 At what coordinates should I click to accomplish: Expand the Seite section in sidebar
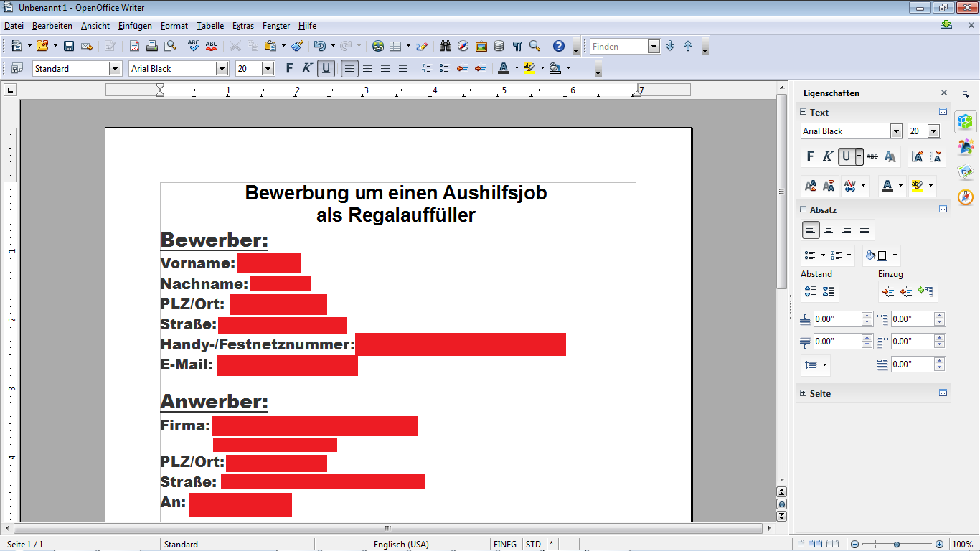[x=803, y=393]
